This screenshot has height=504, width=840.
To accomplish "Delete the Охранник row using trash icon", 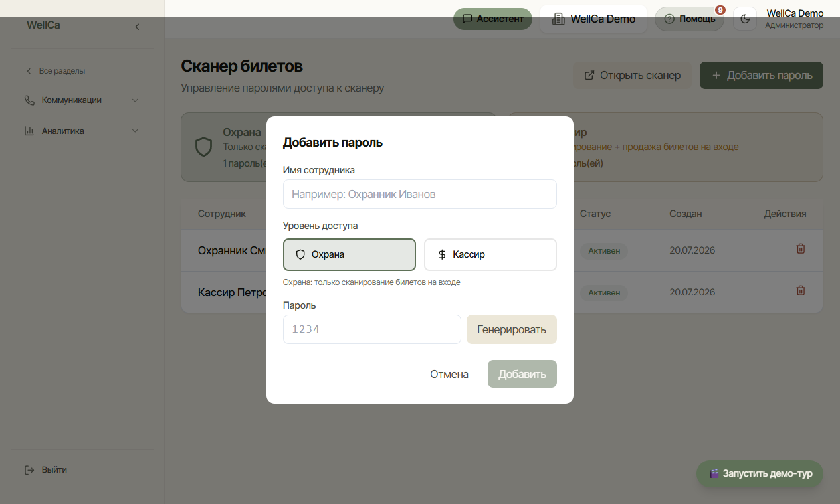I will (801, 248).
